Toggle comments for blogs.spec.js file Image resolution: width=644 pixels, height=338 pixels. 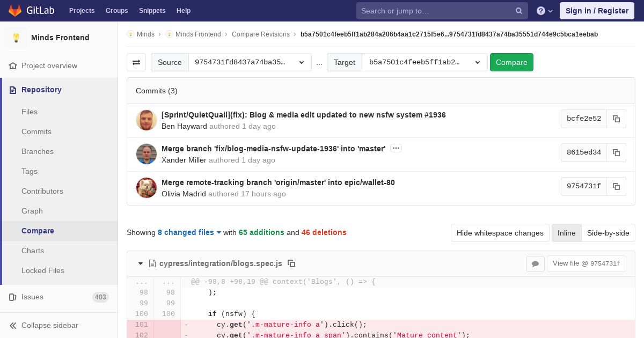point(535,263)
